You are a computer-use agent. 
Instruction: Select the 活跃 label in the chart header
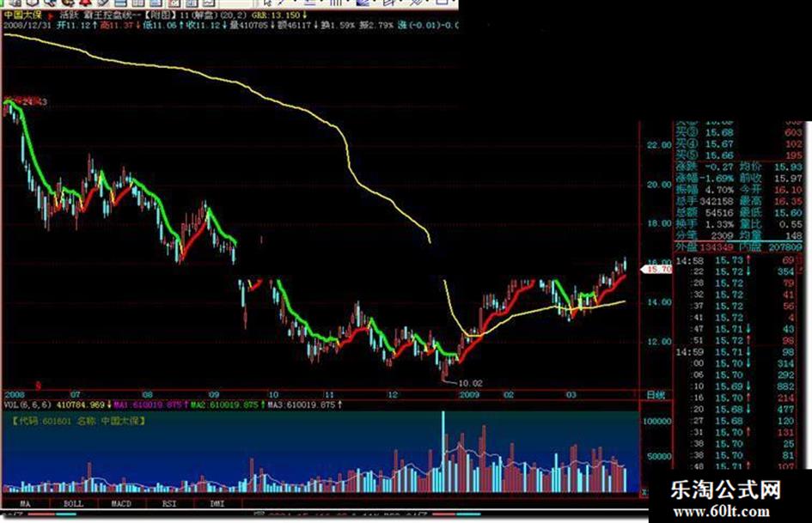pyautogui.click(x=68, y=15)
